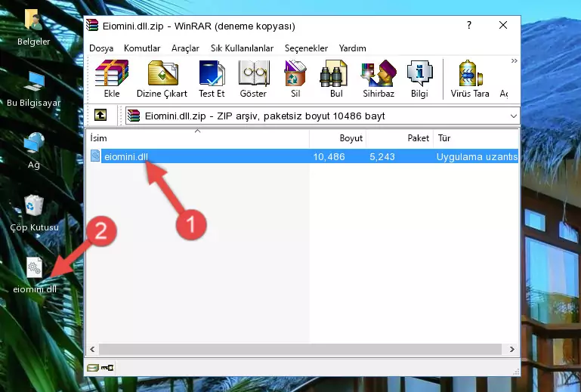Screen dimensions: 581x392
Task: Click the 5,243 packed size cell
Action: pyautogui.click(x=382, y=157)
